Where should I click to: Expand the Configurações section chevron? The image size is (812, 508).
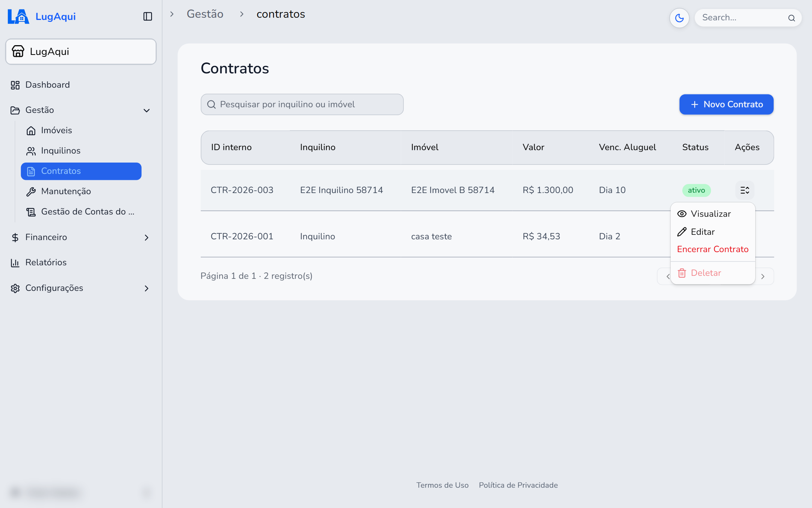147,288
